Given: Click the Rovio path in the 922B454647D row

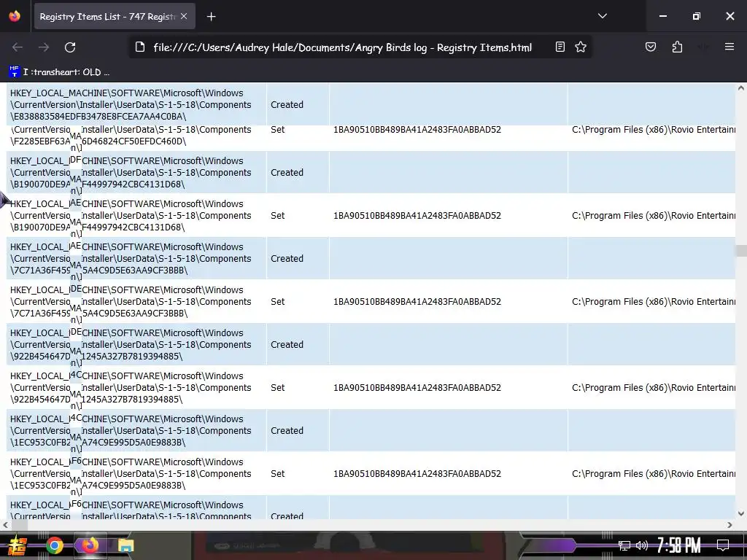Looking at the screenshot, I should click(x=654, y=388).
